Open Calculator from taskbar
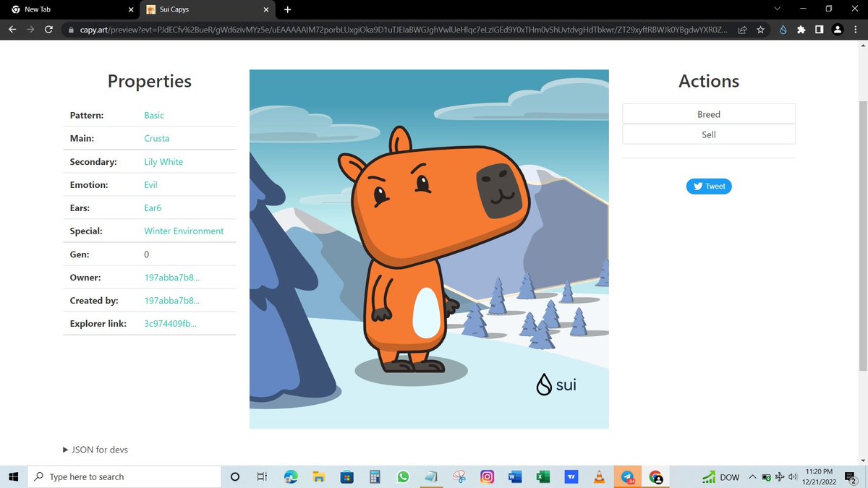The image size is (868, 488). [x=375, y=477]
